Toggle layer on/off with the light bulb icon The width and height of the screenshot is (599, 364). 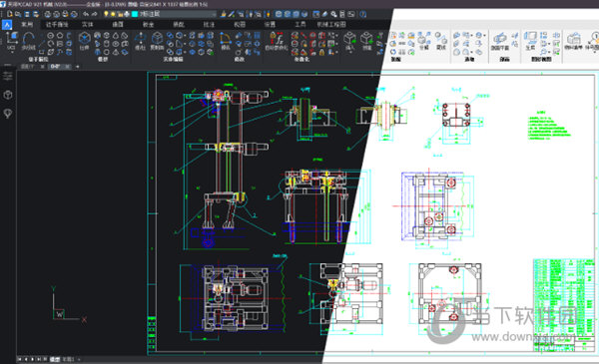pos(106,14)
